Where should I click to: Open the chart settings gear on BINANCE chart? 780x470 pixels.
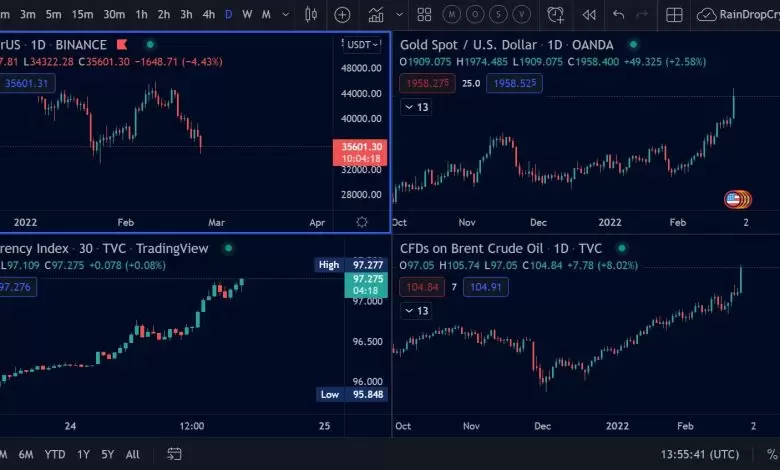(x=361, y=221)
